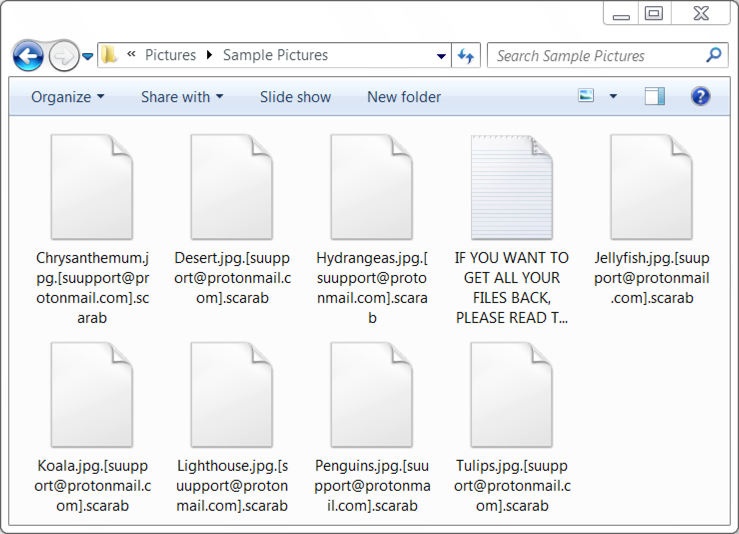Open the address bar history dropdown
739x534 pixels.
click(441, 56)
